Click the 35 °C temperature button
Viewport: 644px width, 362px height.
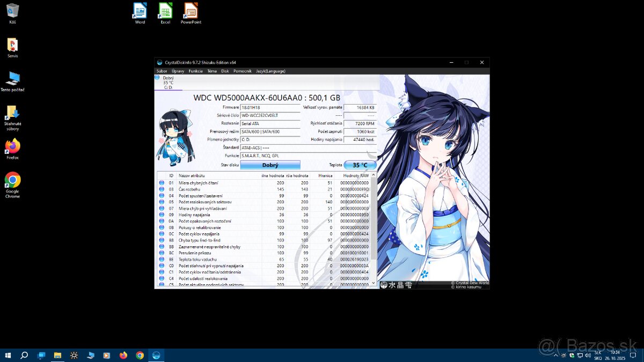[x=360, y=165]
